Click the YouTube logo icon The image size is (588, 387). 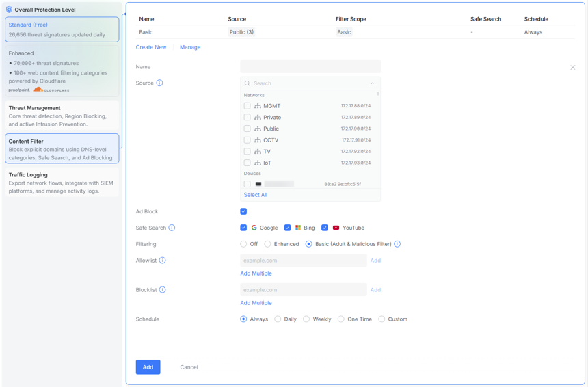pyautogui.click(x=336, y=228)
